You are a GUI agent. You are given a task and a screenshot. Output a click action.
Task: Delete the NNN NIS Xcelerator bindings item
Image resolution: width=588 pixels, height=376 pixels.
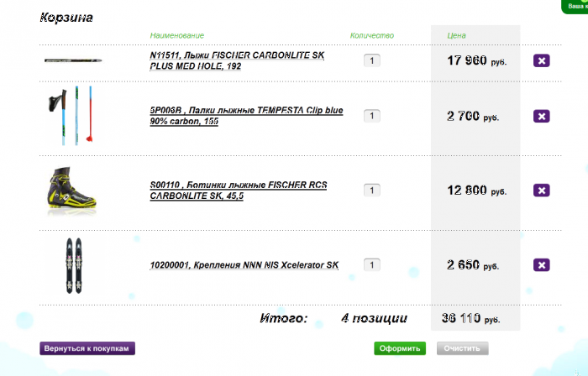[542, 264]
